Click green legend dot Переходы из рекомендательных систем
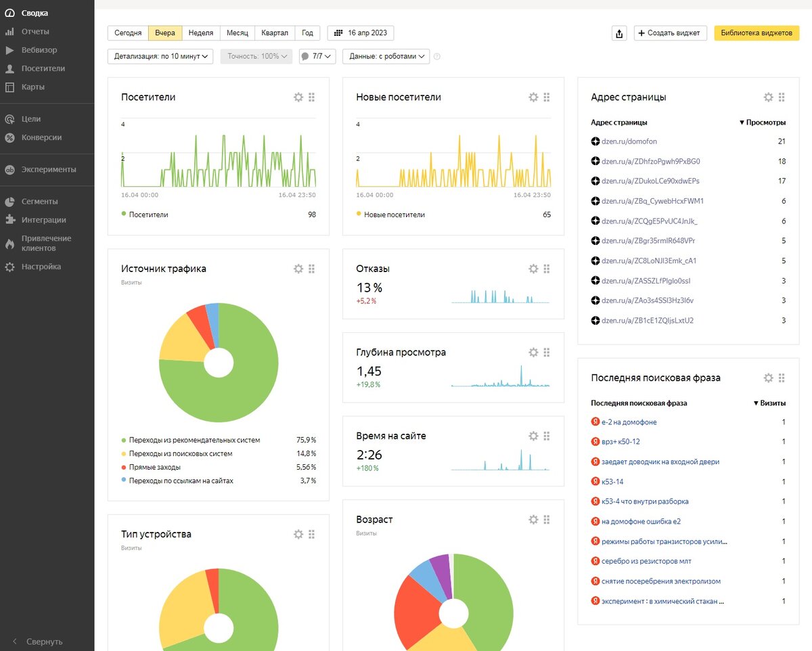Screen dimensions: 812x651 [124, 440]
